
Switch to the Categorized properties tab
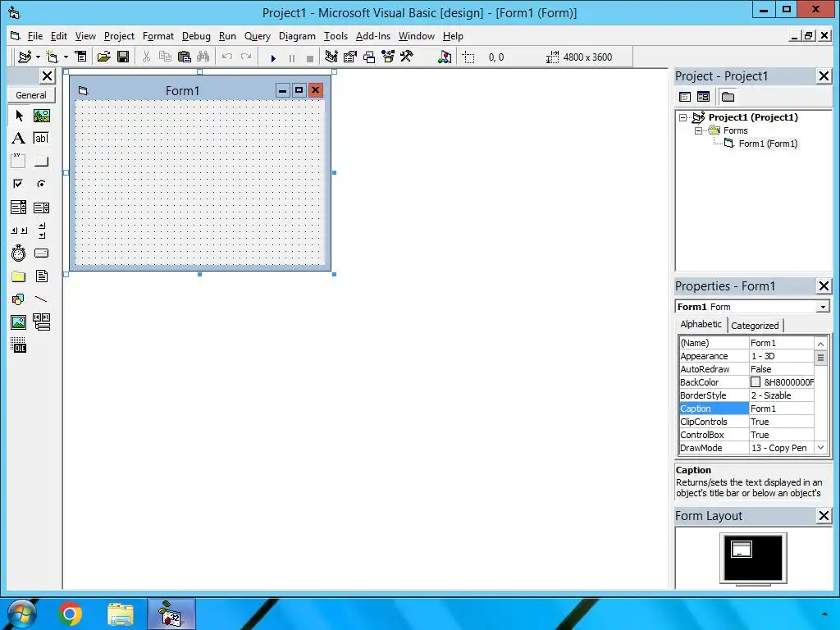pos(755,325)
